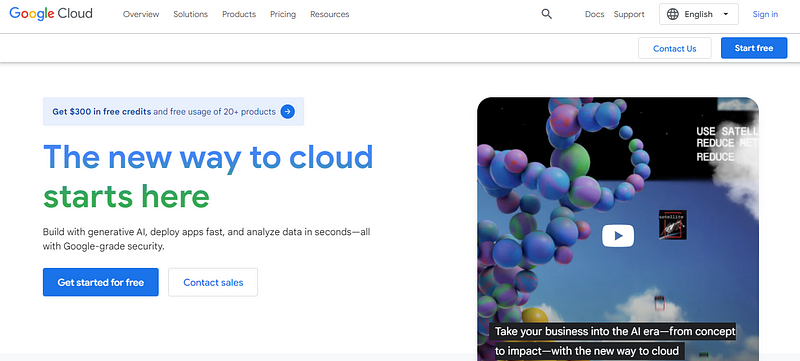Click the 'starts here' green headline
Image resolution: width=800 pixels, height=361 pixels.
click(x=126, y=196)
